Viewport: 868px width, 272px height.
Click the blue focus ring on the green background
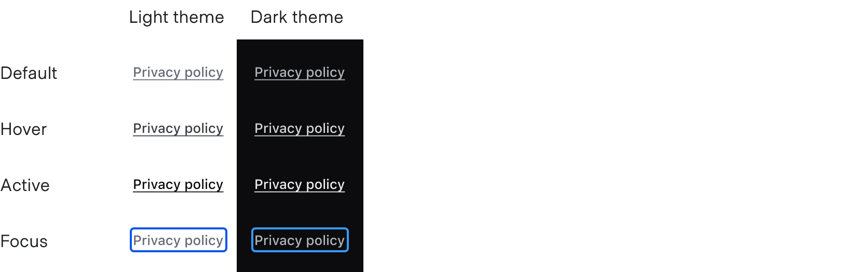(x=179, y=229)
